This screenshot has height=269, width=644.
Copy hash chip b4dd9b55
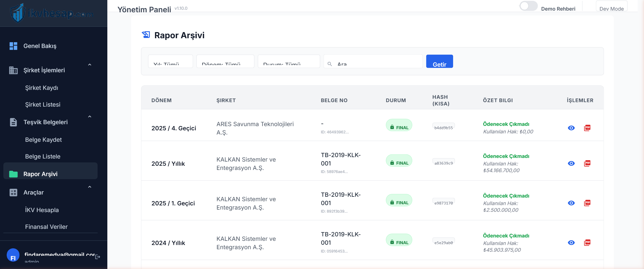(x=444, y=128)
